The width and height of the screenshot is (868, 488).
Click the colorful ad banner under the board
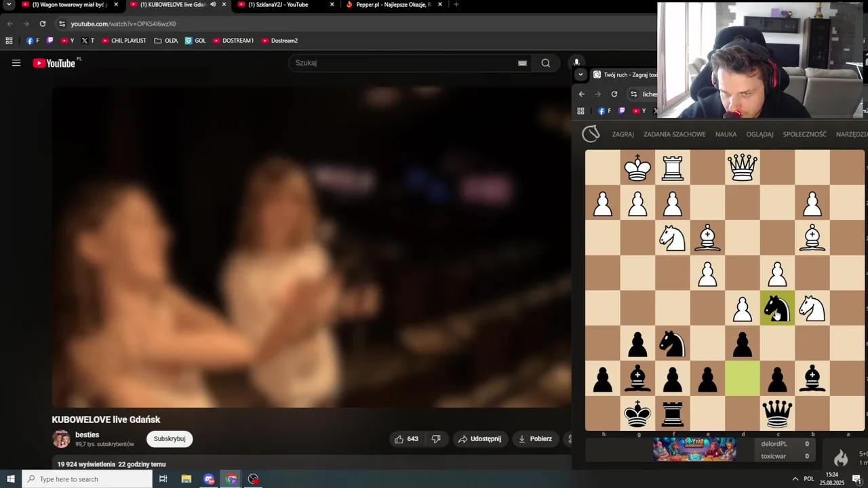[x=694, y=449]
